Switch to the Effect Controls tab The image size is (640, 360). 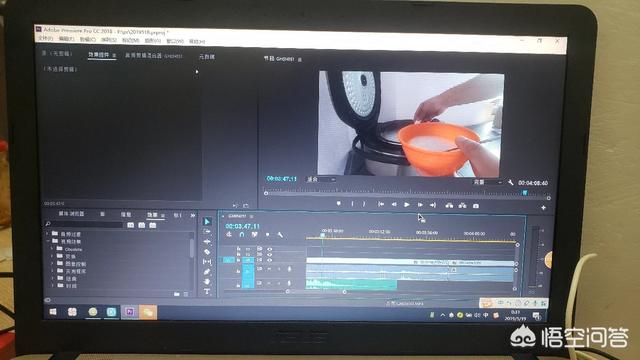(99, 55)
